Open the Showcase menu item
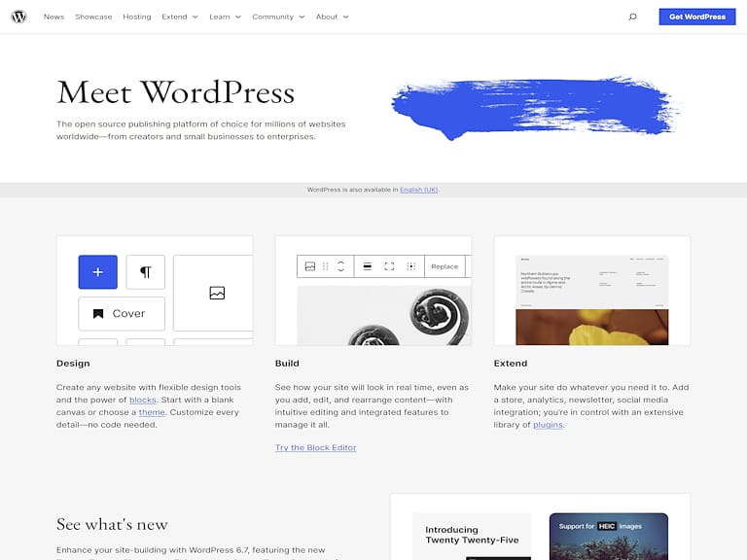This screenshot has height=560, width=747. 93,17
